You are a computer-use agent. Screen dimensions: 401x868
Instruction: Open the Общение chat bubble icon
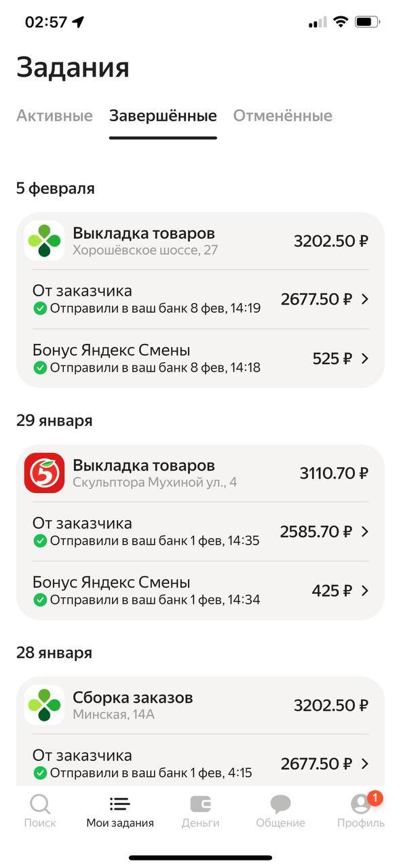click(x=280, y=804)
